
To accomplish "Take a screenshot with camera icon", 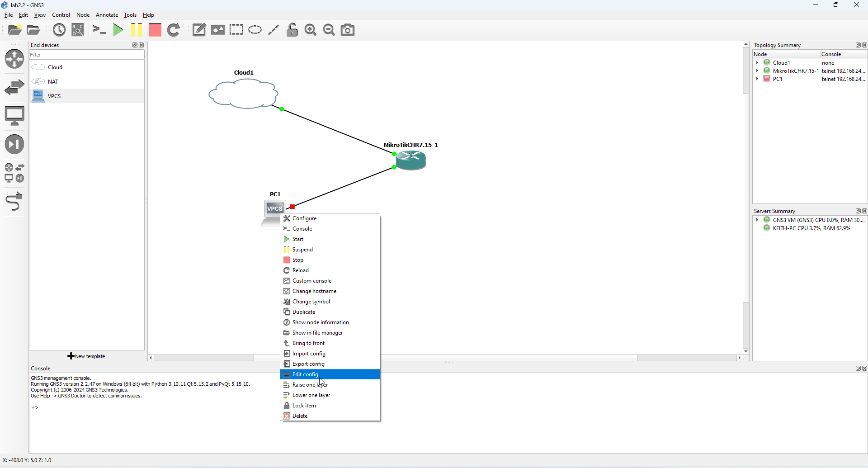I will coord(348,30).
